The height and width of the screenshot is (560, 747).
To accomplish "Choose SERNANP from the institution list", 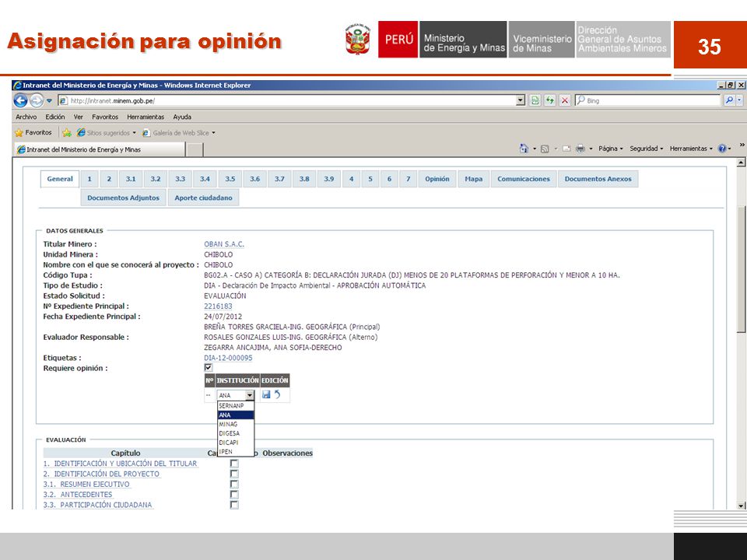I will pos(236,406).
